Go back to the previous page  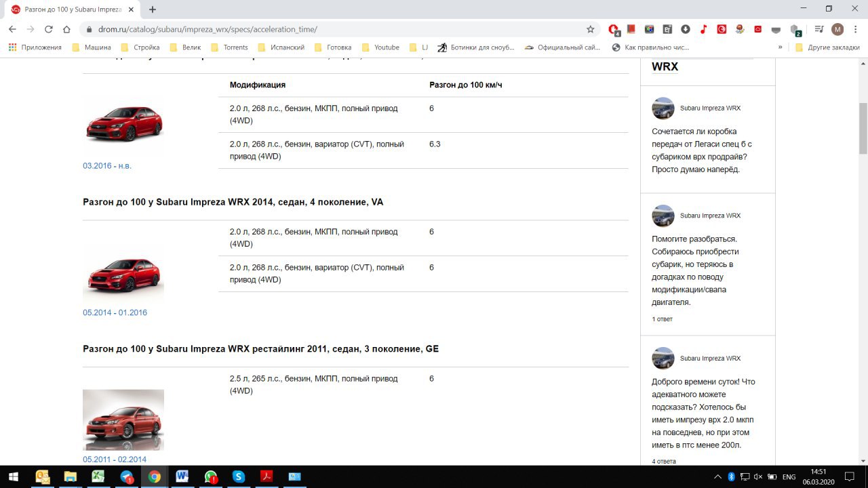pos(12,29)
